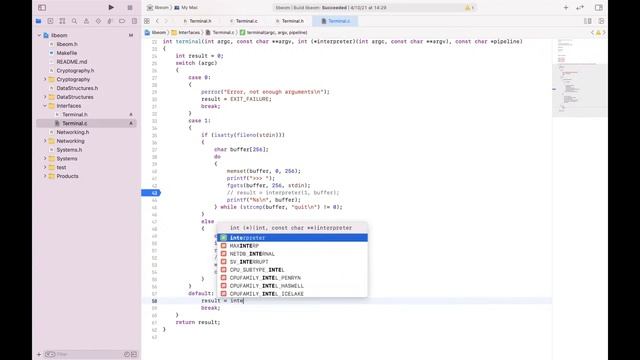Toggle the line 43 breakpoint
Viewport: 640px width, 360px height.
[x=151, y=193]
